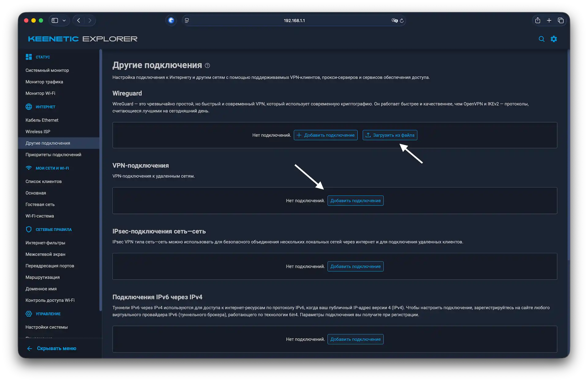Click help question mark next to page title
Image resolution: width=588 pixels, height=382 pixels.
click(207, 66)
